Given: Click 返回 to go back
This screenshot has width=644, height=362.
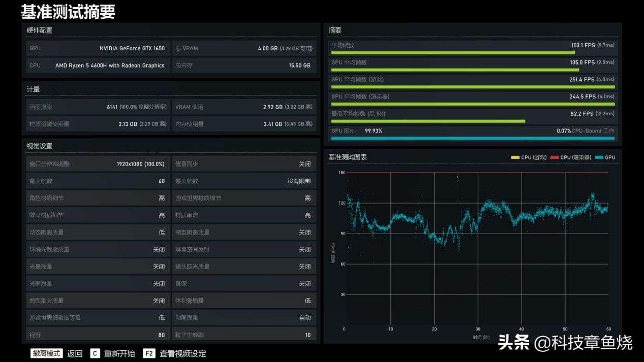Looking at the screenshot, I should point(75,353).
